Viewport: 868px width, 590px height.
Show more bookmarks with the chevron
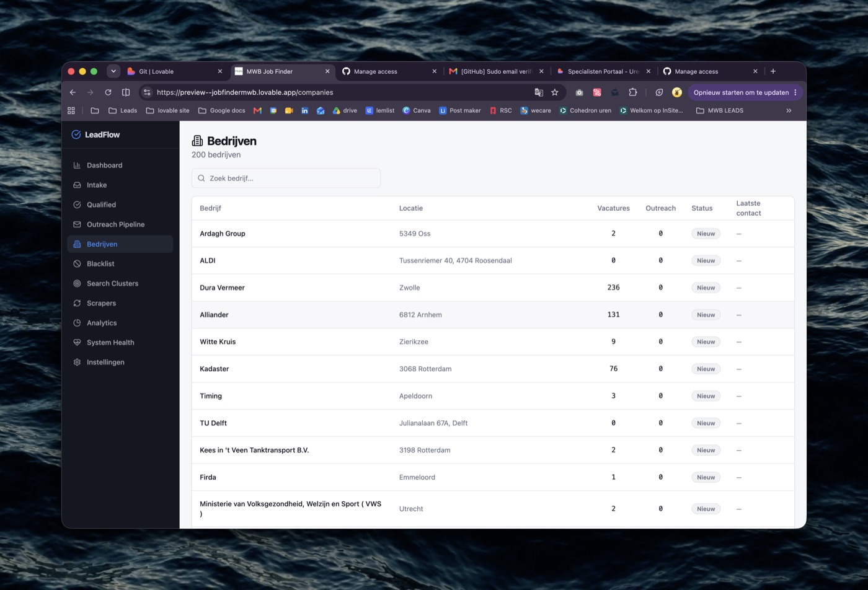coord(789,110)
